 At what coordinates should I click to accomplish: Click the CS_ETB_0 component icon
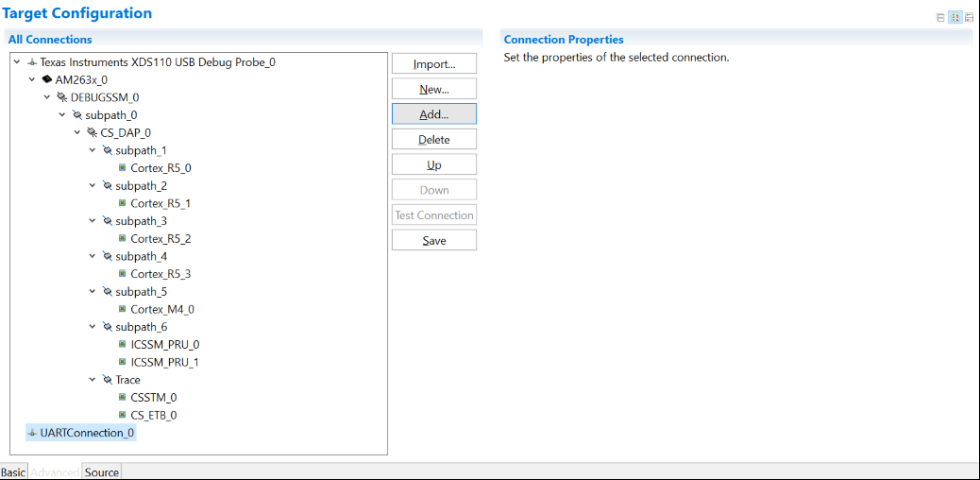click(122, 415)
